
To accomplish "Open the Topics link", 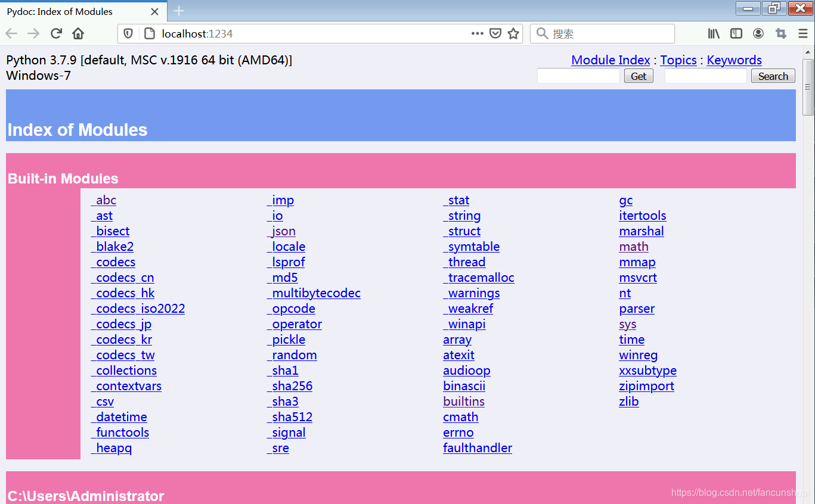I will coord(678,60).
